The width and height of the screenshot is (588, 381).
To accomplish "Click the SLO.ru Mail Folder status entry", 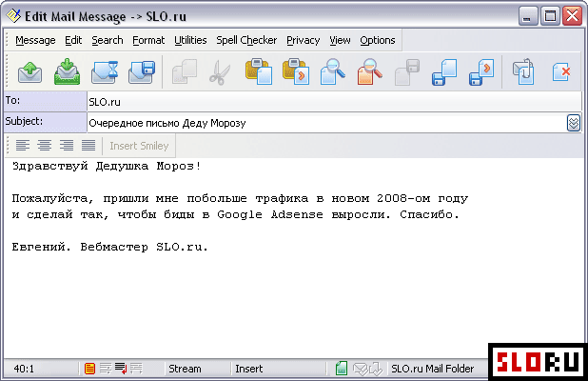I will click(x=432, y=369).
